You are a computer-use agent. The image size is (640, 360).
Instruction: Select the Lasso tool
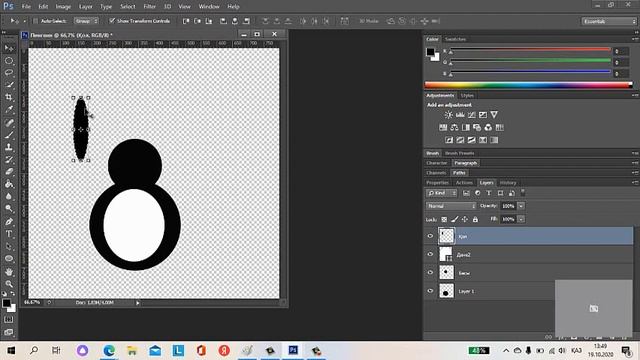[x=9, y=72]
